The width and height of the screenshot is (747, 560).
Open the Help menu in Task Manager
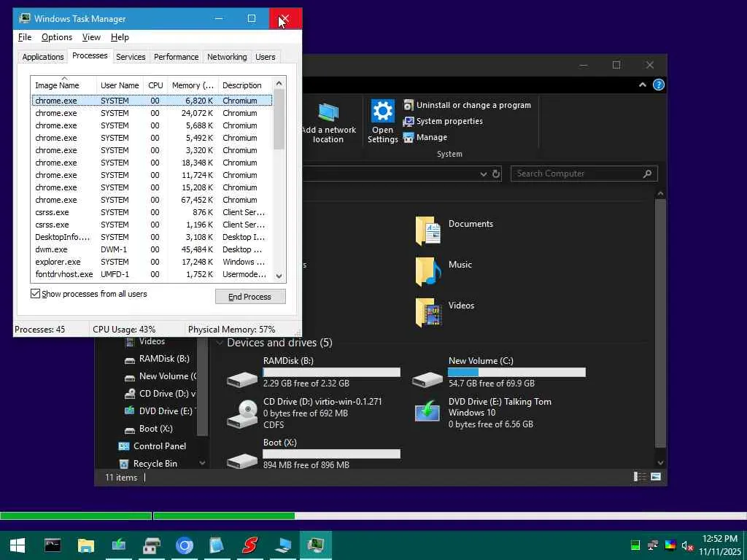120,37
